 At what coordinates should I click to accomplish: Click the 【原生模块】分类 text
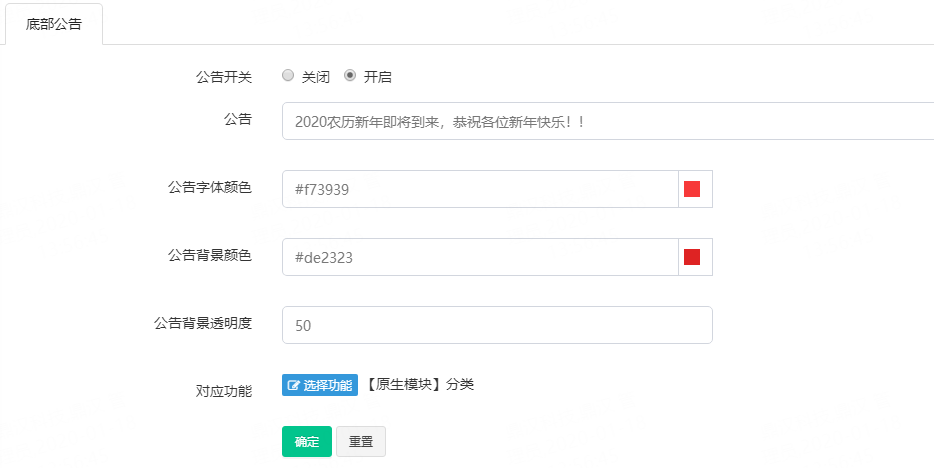tap(418, 385)
